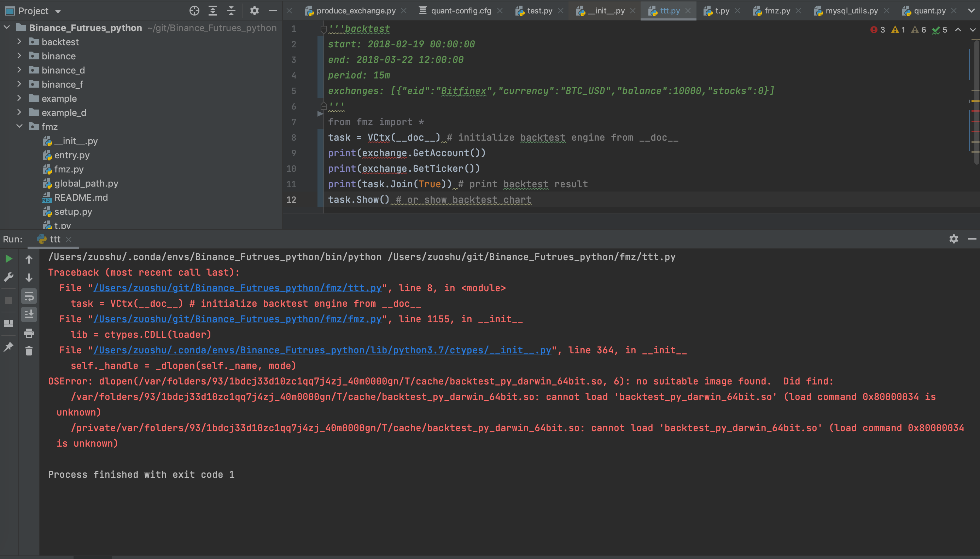Image resolution: width=980 pixels, height=559 pixels.
Task: Open global_path.py in project tree
Action: [x=86, y=183]
